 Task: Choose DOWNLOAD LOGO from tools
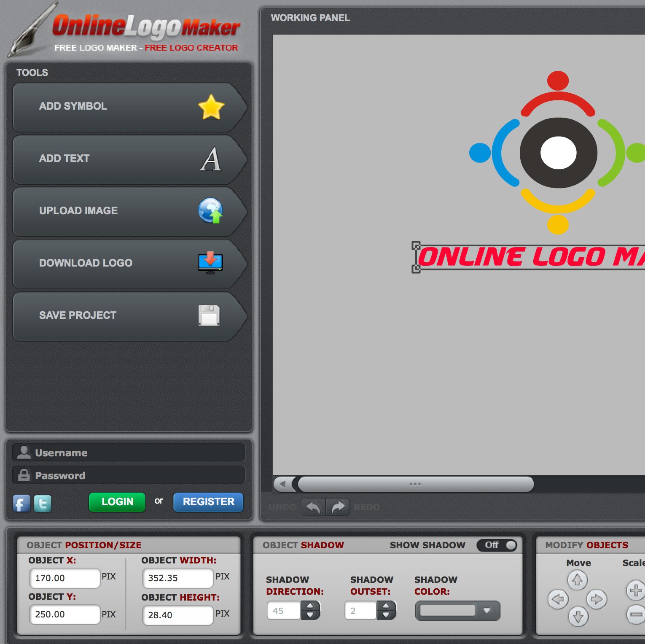tap(130, 264)
